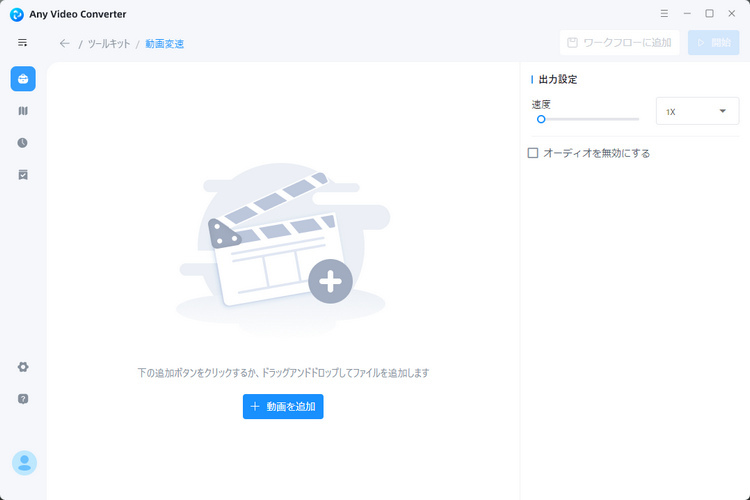Viewport: 750px width, 500px height.
Task: Open the user account avatar
Action: (x=24, y=463)
